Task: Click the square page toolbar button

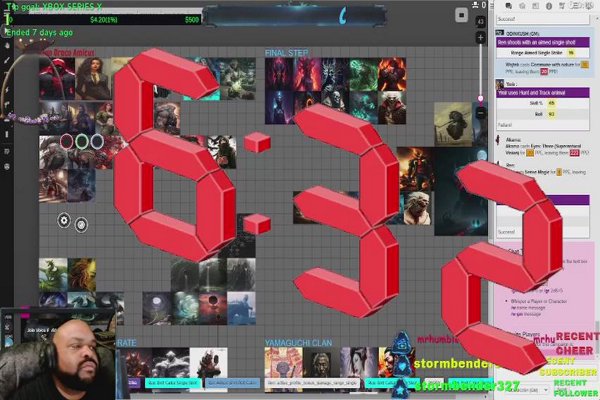Action: point(461,15)
